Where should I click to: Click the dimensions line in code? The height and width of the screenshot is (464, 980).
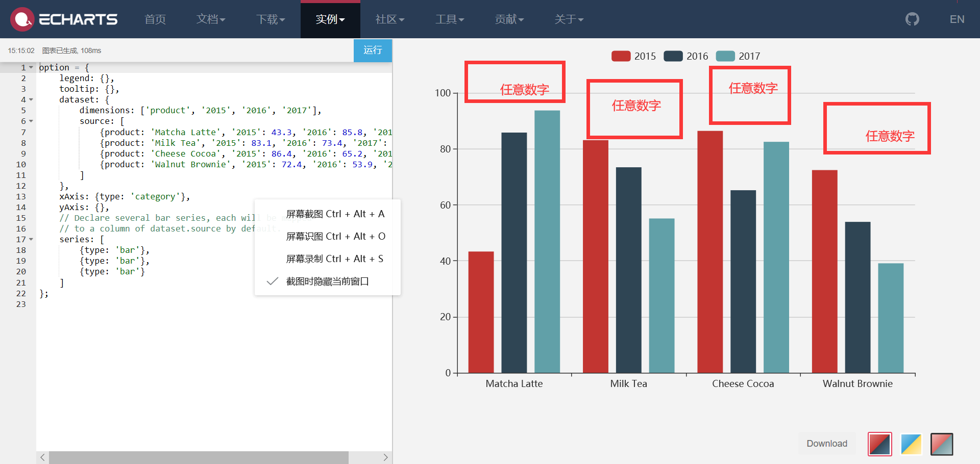tap(201, 111)
